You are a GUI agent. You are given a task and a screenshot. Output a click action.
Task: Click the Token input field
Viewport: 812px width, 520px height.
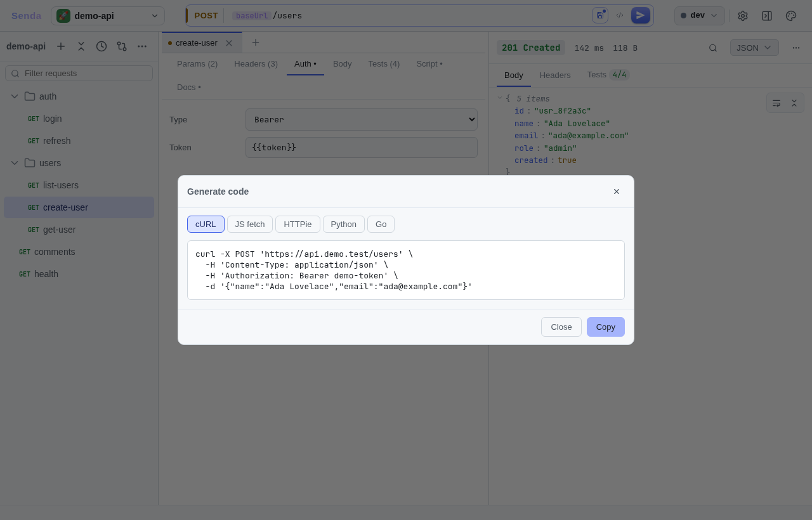point(362,147)
